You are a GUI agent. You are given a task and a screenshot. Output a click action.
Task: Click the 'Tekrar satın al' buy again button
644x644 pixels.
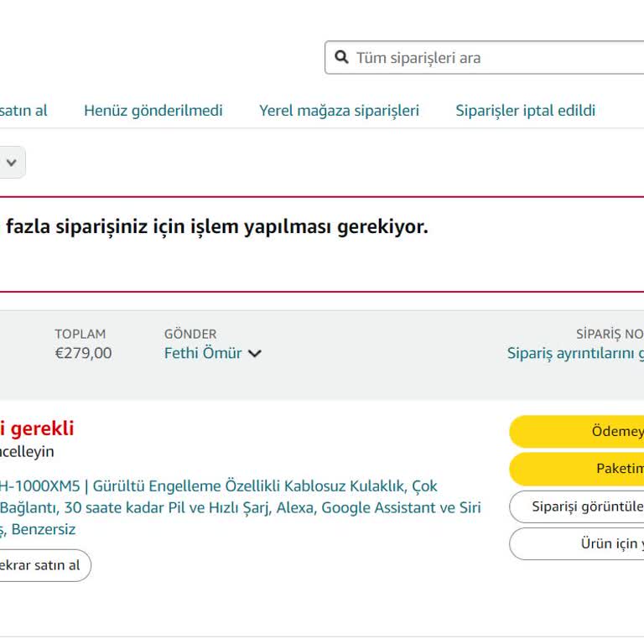pos(45,565)
